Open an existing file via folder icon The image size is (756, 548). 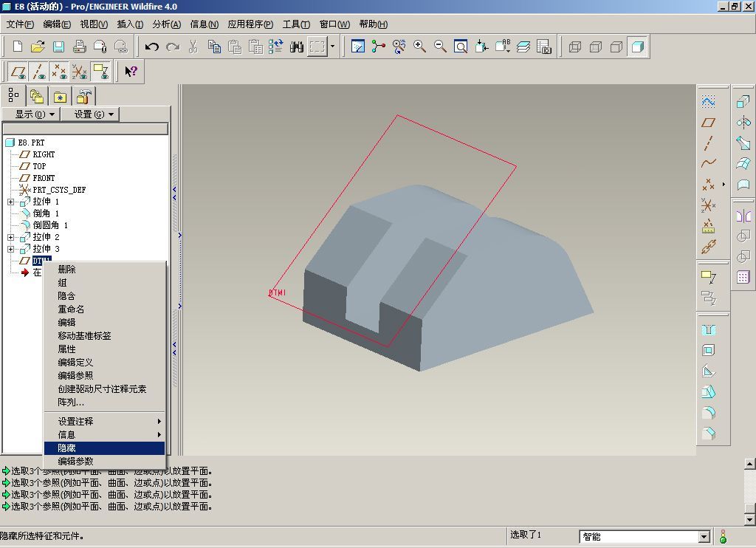click(38, 47)
